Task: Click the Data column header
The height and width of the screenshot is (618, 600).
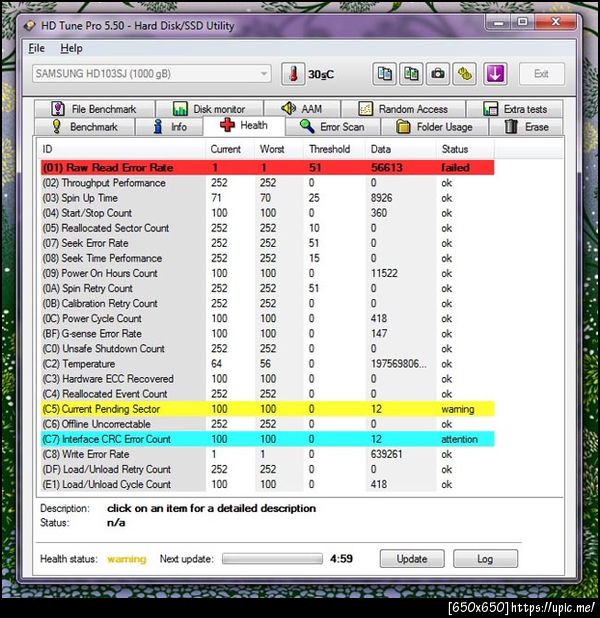Action: click(x=401, y=149)
